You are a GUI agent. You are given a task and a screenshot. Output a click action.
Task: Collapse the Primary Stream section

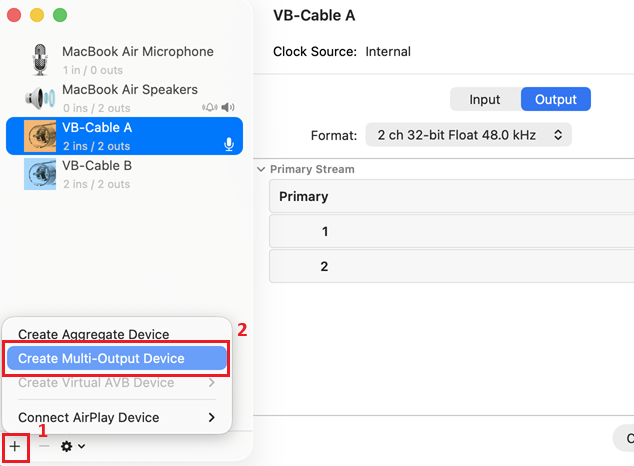(261, 169)
